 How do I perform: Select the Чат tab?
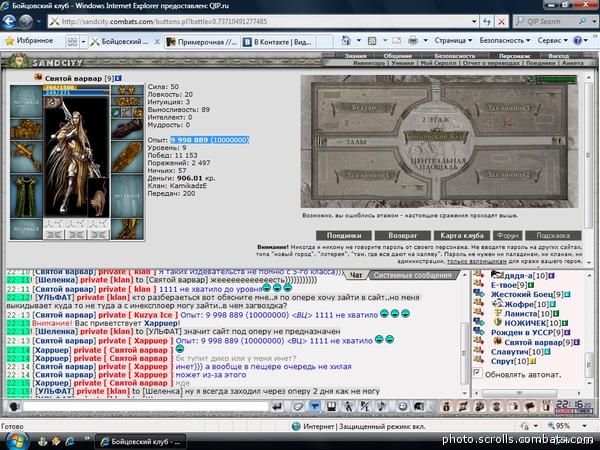click(x=356, y=275)
